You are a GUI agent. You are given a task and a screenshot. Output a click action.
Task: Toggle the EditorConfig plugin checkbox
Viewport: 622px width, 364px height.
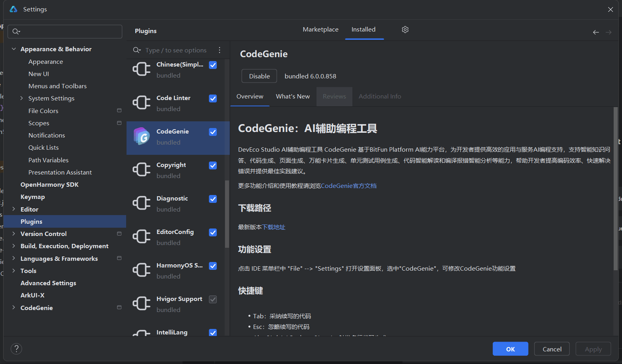(x=213, y=232)
